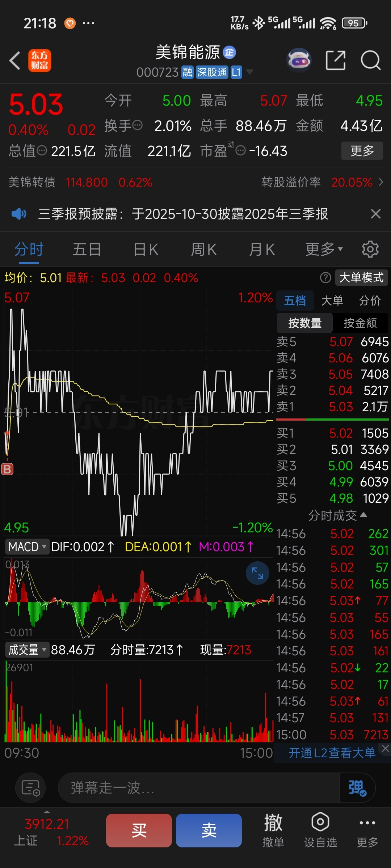
Task: Click the red 买 buy button
Action: 139,831
